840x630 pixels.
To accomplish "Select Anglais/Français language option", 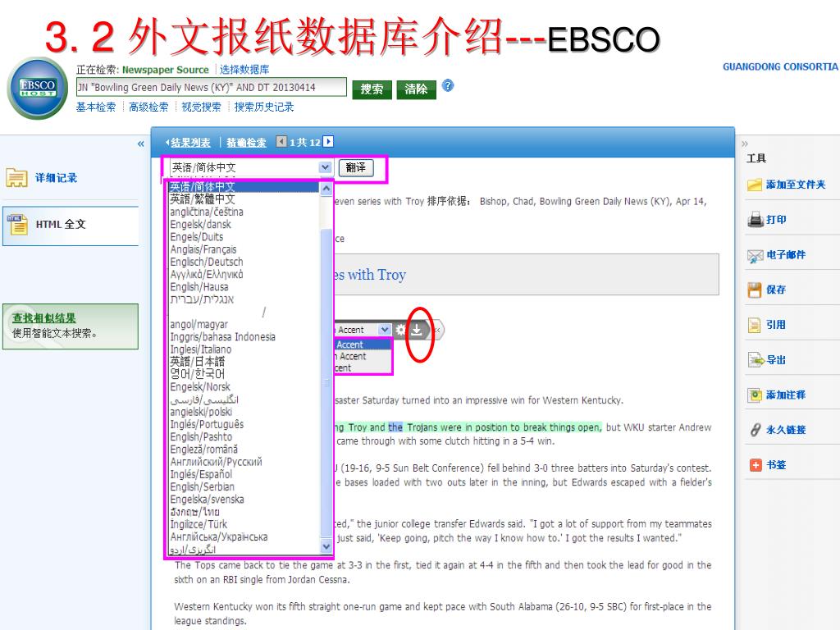I will click(x=203, y=249).
